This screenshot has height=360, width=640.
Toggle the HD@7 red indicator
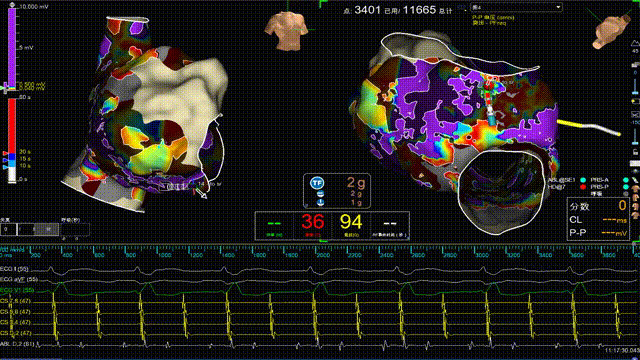[583, 187]
